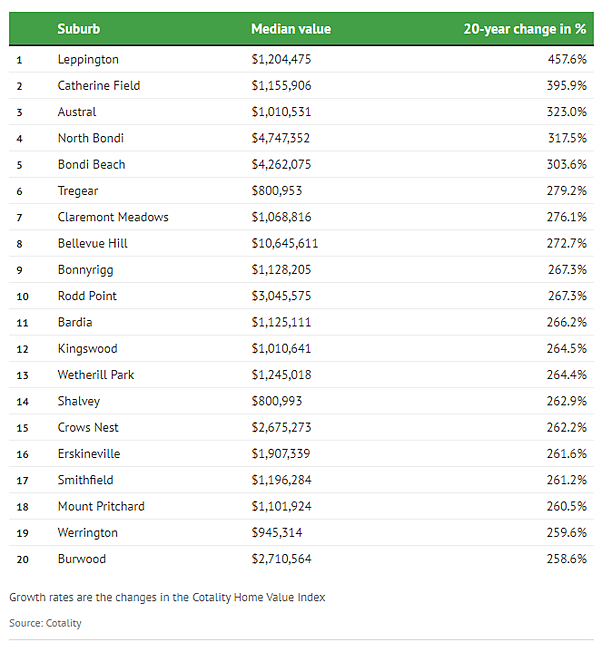
Task: Select the Mount Pritchard suburb name
Action: (x=101, y=506)
